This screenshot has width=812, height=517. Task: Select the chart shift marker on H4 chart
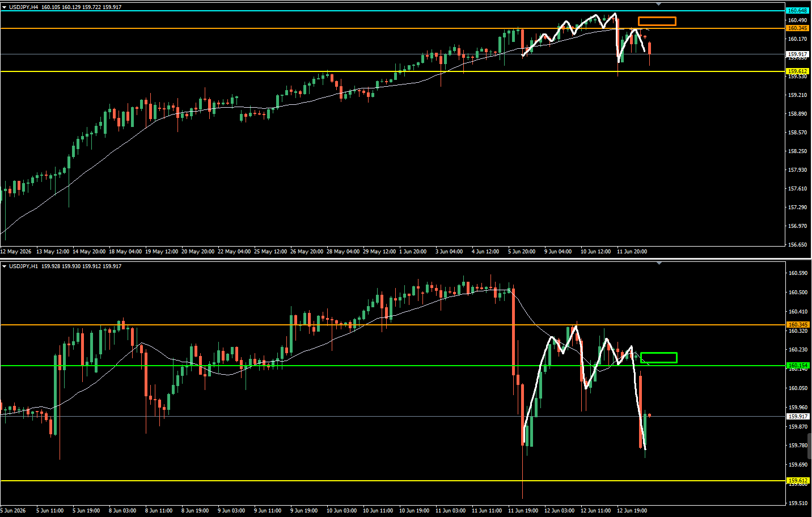tap(659, 4)
